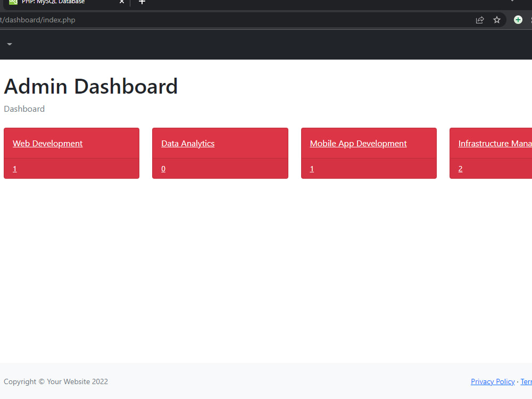This screenshot has width=532, height=399.
Task: Click the Dashboard breadcrumb text
Action: 24,109
